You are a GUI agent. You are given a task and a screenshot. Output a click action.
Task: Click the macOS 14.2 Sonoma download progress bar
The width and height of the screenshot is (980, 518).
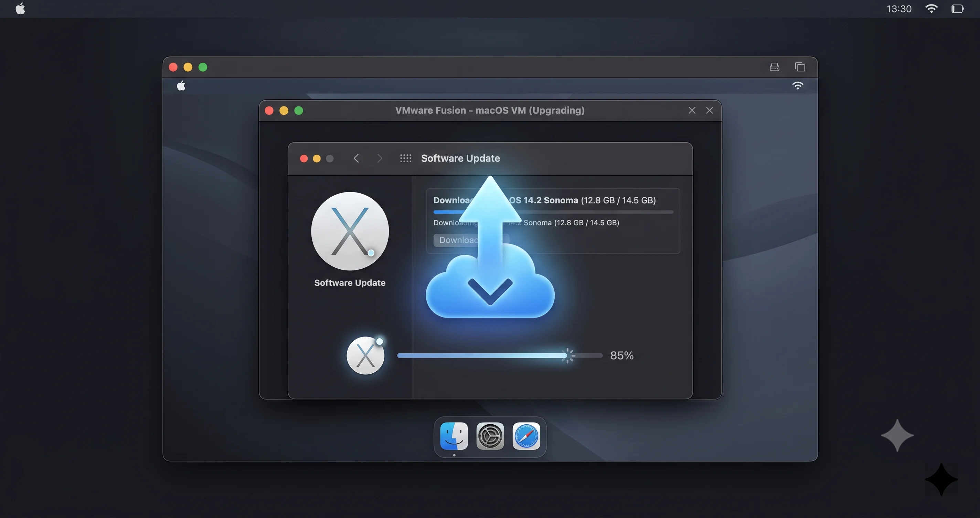pos(553,212)
